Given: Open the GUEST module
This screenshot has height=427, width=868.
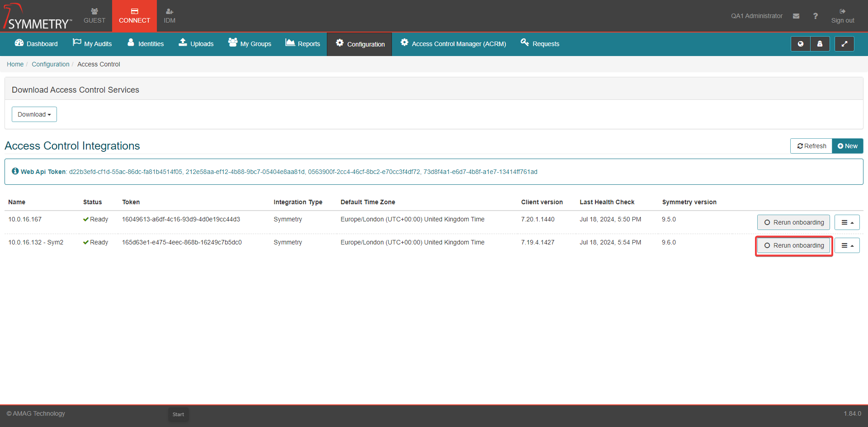Looking at the screenshot, I should pos(94,16).
